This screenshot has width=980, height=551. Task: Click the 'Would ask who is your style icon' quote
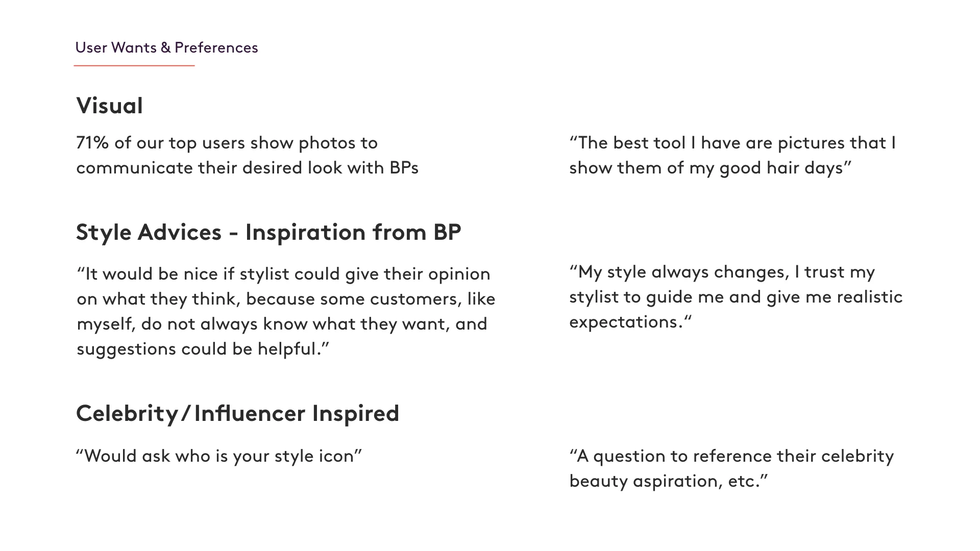[219, 456]
